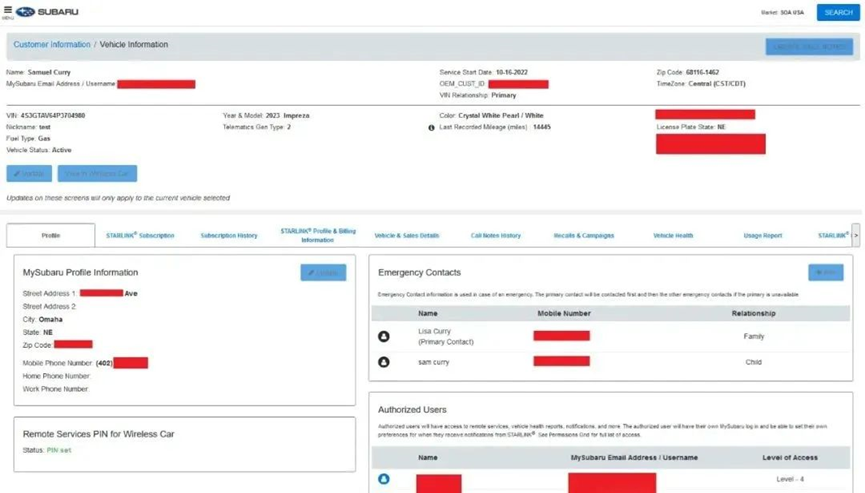Click the Central (CST/CDT) timezone value
This screenshot has height=493, width=865.
[x=717, y=84]
